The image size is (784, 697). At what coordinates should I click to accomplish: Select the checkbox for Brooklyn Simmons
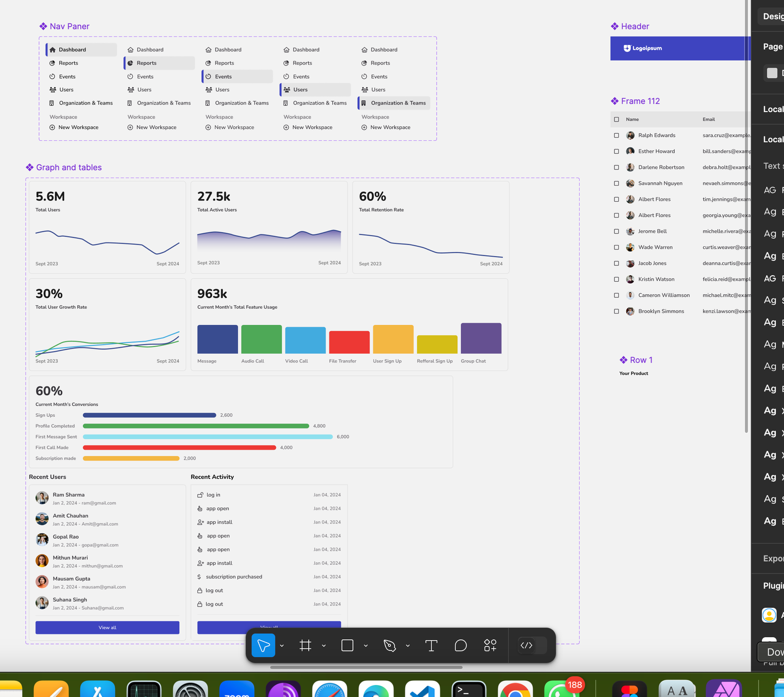(616, 312)
